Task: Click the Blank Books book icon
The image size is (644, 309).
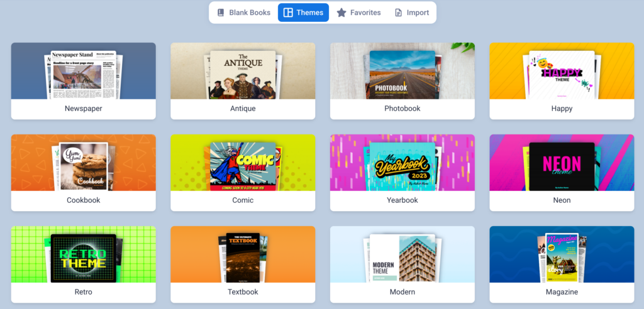Action: 221,13
